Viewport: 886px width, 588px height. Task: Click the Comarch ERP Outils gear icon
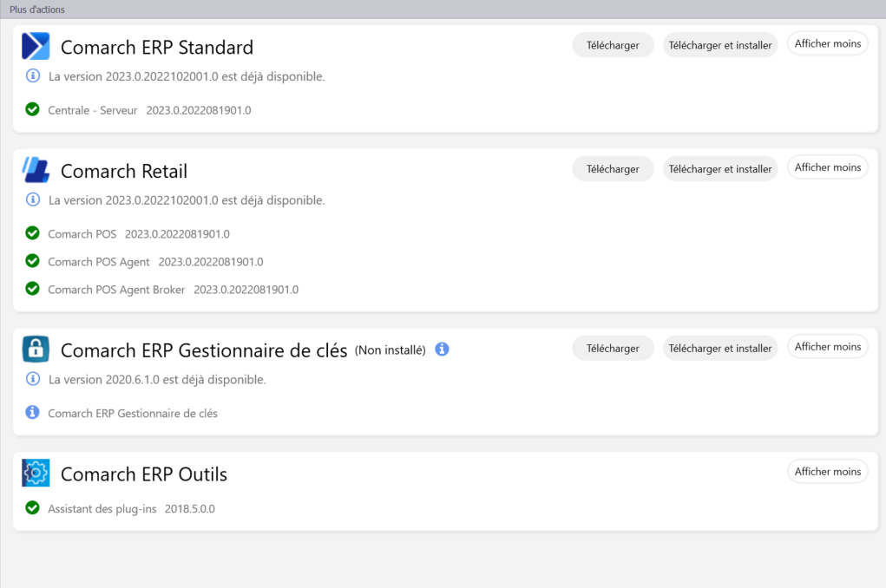pos(36,473)
